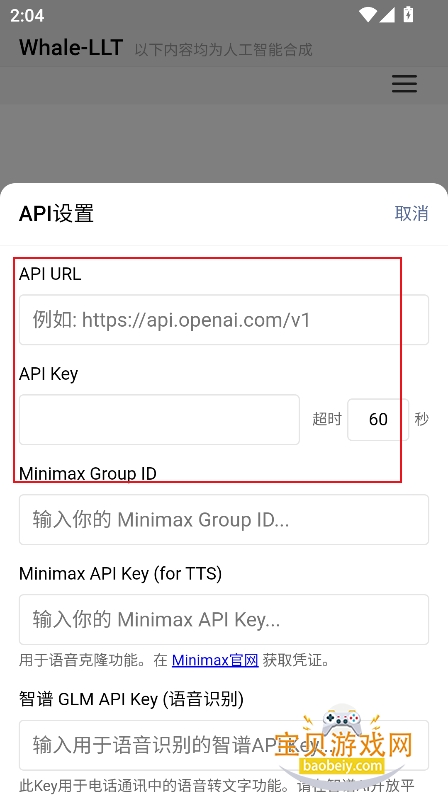Image resolution: width=448 pixels, height=796 pixels.
Task: Tap the 超时 label
Action: [327, 419]
